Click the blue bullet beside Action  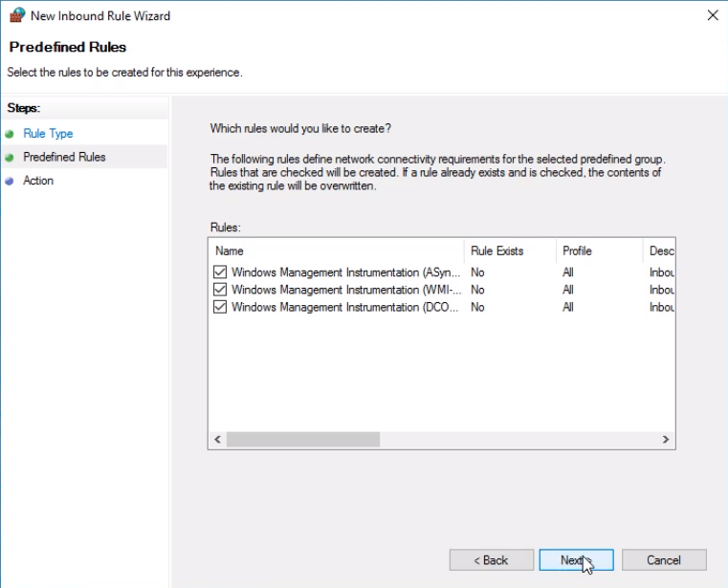pyautogui.click(x=10, y=182)
